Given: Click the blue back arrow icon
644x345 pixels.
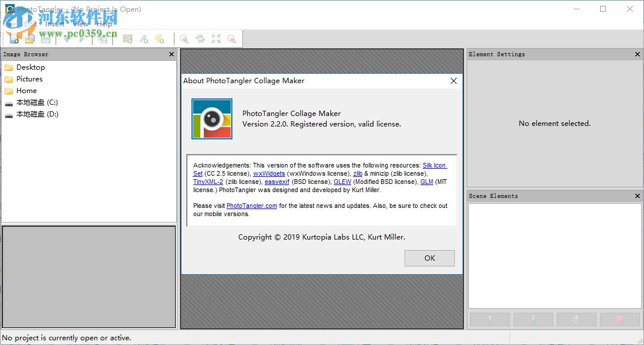Looking at the screenshot, I should [67, 39].
